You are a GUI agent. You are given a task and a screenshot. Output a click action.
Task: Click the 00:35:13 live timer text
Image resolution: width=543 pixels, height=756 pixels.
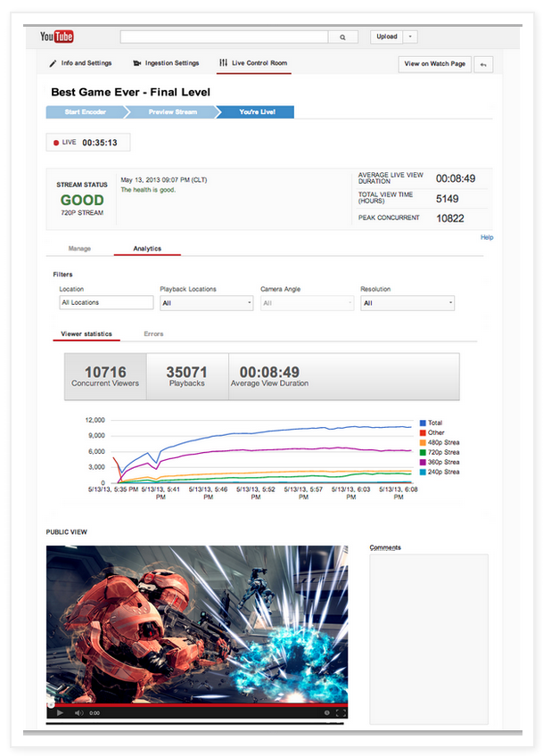100,143
